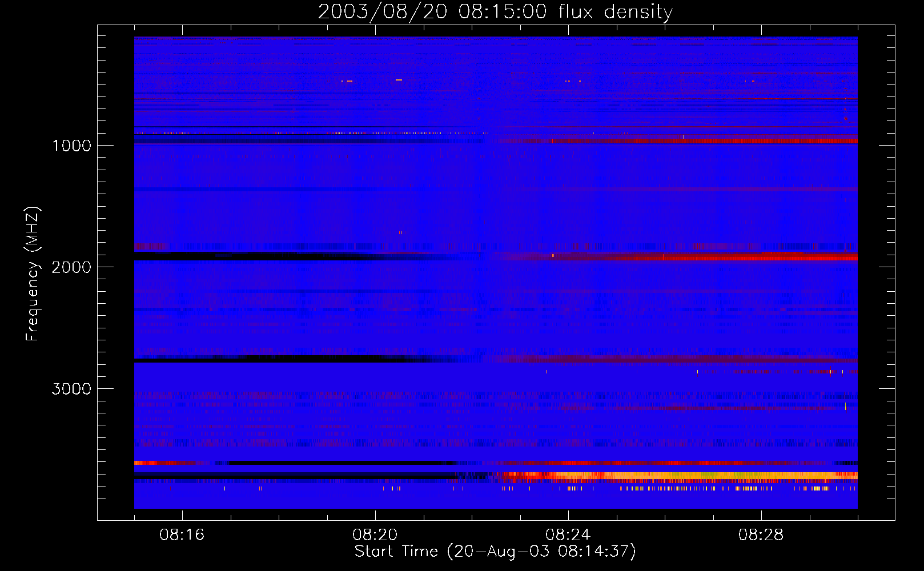The image size is (924, 571).
Task: Click the x-axis time label 08:24
Action: [568, 535]
